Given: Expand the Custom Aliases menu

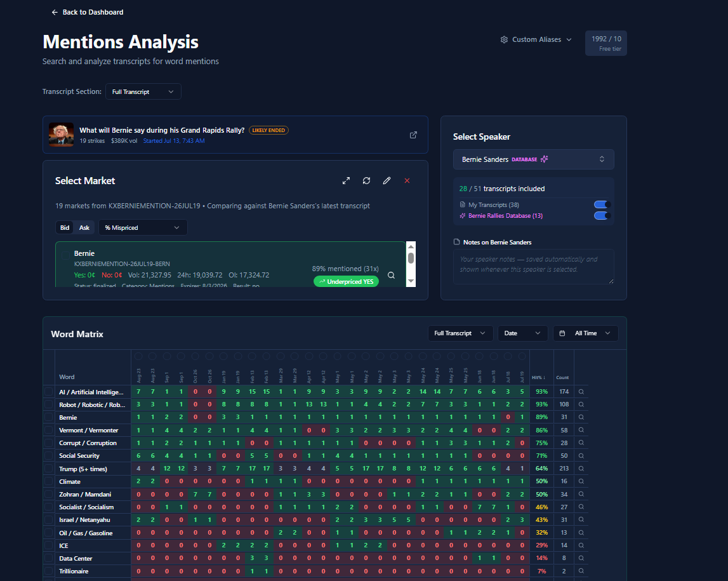Looking at the screenshot, I should [x=536, y=39].
